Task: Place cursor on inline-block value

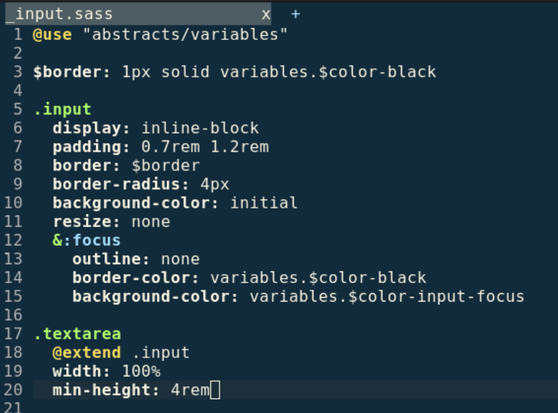Action: click(x=200, y=128)
